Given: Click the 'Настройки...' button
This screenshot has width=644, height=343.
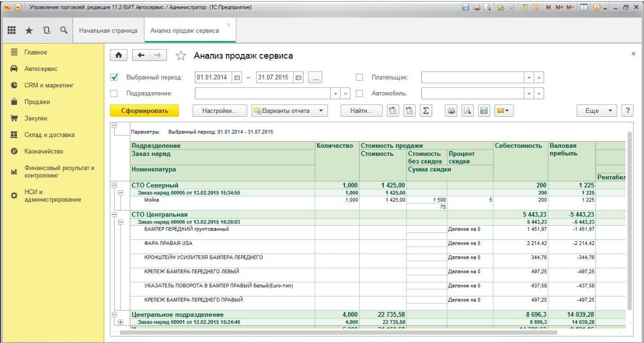Looking at the screenshot, I should [x=220, y=111].
